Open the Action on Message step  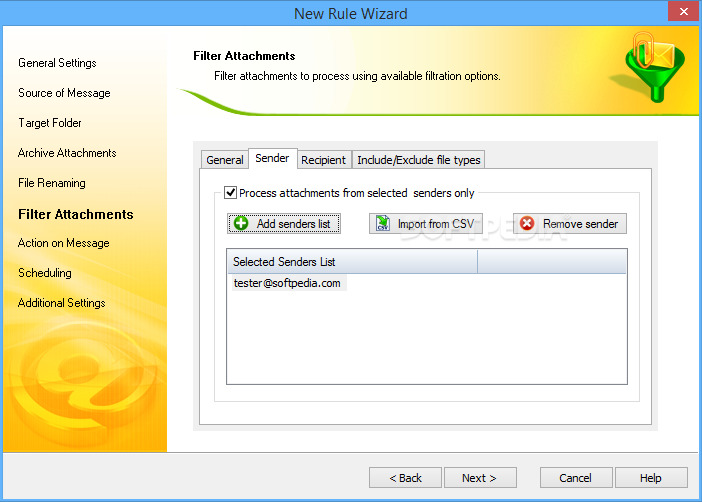(x=64, y=243)
